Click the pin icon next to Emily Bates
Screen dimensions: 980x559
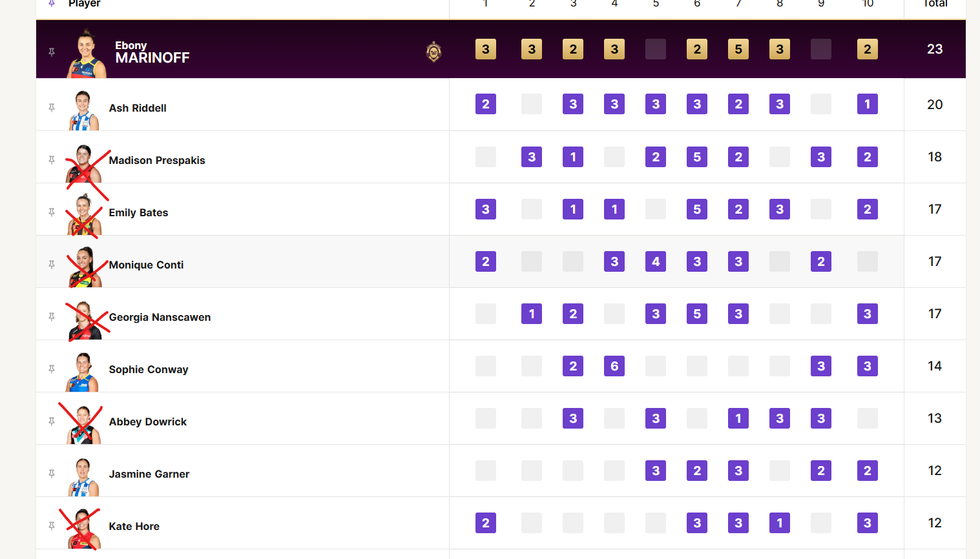(52, 212)
